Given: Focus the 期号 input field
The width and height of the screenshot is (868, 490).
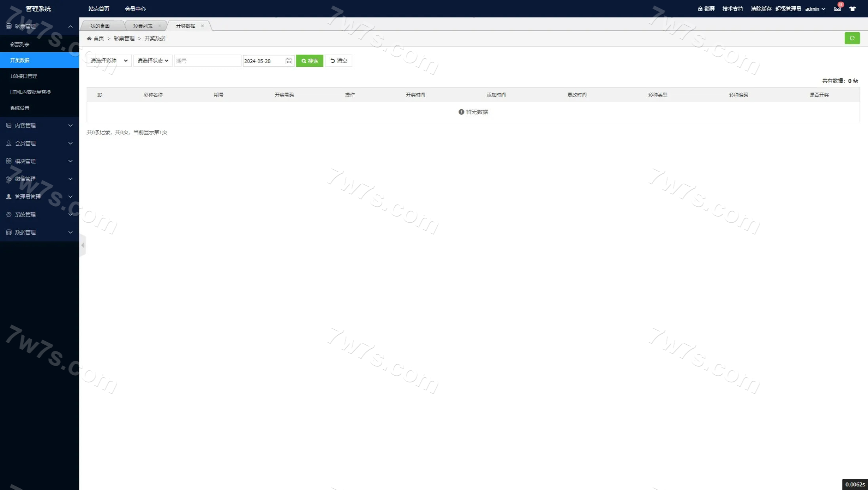Looking at the screenshot, I should coord(207,61).
